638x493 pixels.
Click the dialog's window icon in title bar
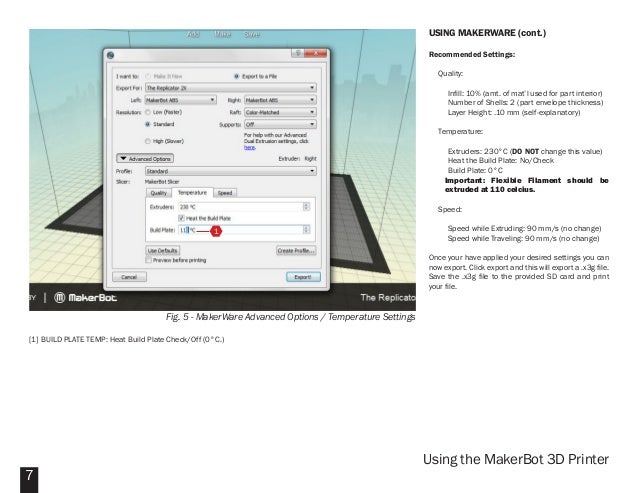[x=110, y=55]
